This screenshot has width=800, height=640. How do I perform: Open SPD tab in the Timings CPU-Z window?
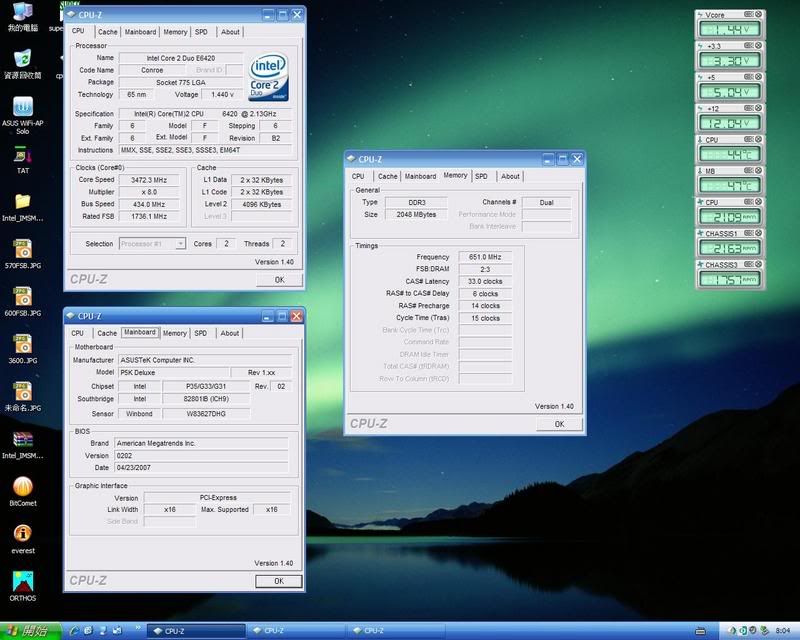pyautogui.click(x=481, y=176)
